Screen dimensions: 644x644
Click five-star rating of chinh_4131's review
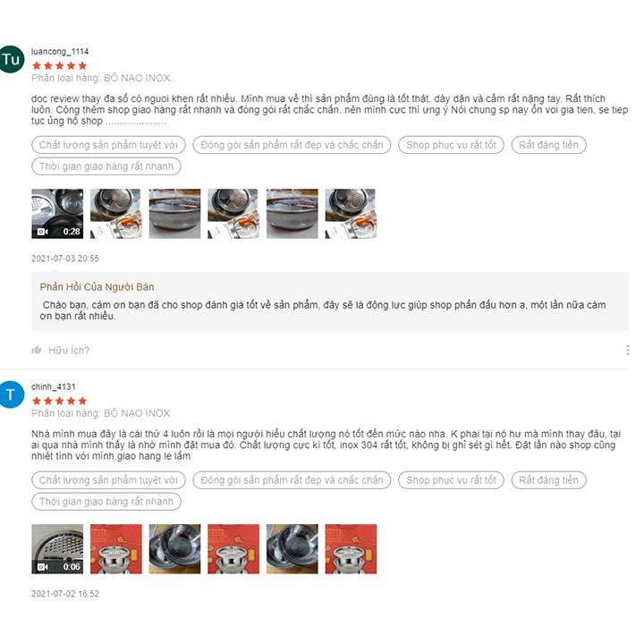(60, 401)
